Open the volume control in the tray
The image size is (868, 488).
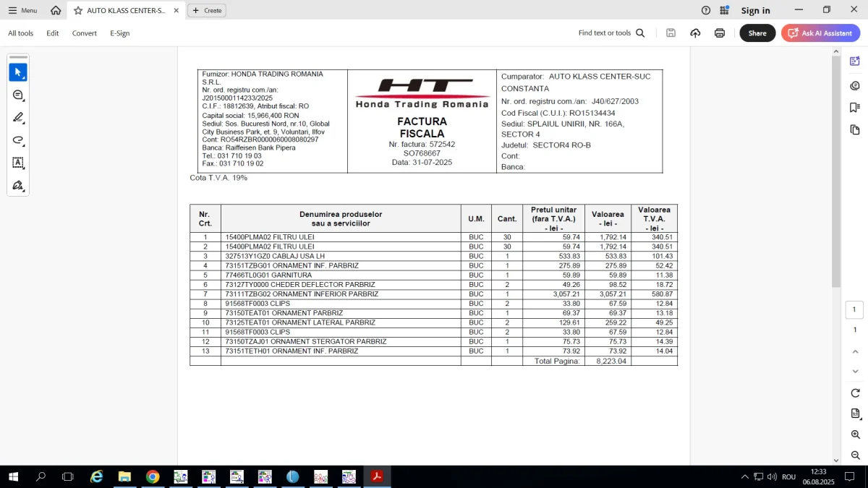tap(772, 476)
